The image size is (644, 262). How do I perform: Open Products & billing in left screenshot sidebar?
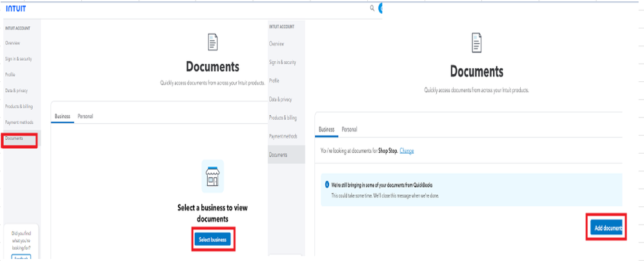(x=19, y=106)
